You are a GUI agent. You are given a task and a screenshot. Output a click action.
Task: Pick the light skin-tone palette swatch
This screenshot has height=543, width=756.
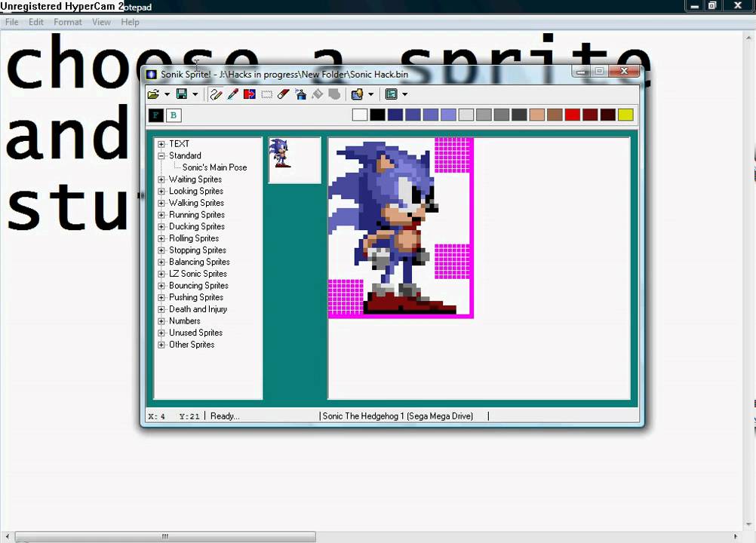[536, 115]
